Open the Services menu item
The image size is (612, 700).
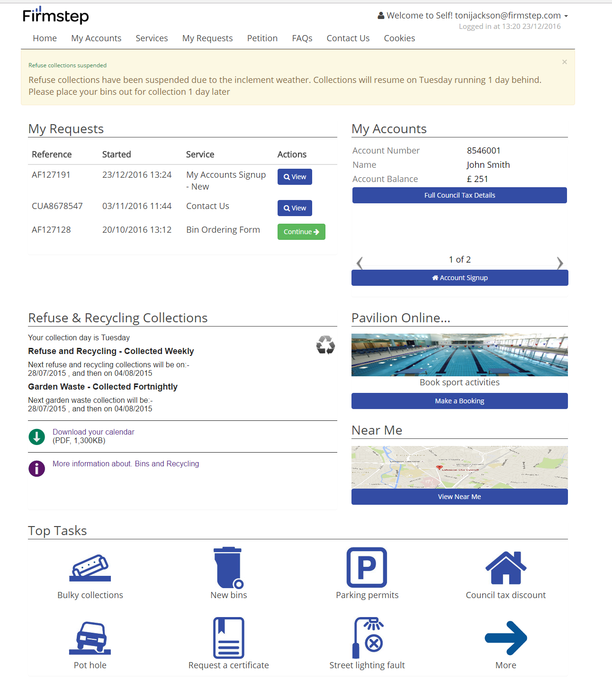tap(152, 38)
